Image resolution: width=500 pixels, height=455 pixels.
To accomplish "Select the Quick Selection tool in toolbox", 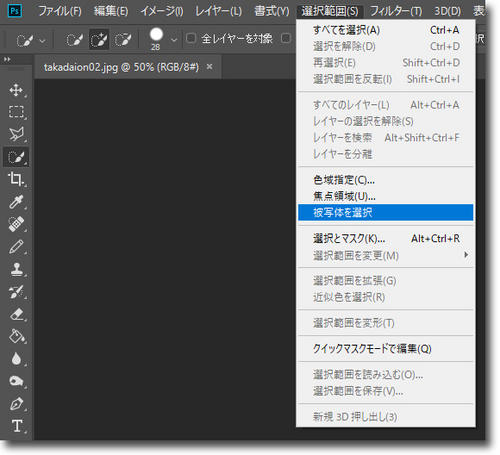I will click(16, 157).
